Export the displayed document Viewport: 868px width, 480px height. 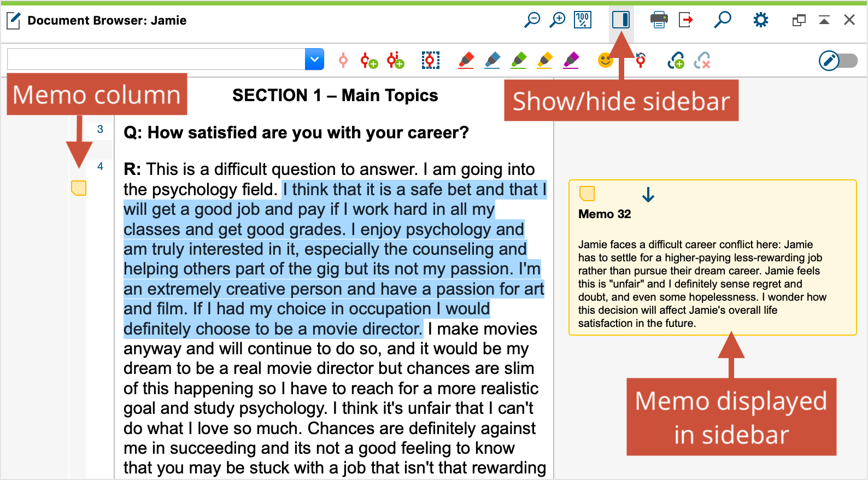pos(686,20)
